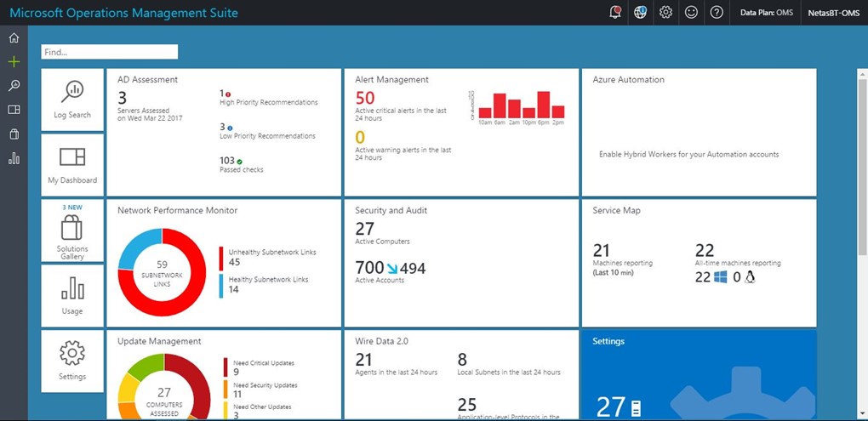The height and width of the screenshot is (421, 868).
Task: Click the blue down arrow by Active Accounts
Action: (392, 269)
